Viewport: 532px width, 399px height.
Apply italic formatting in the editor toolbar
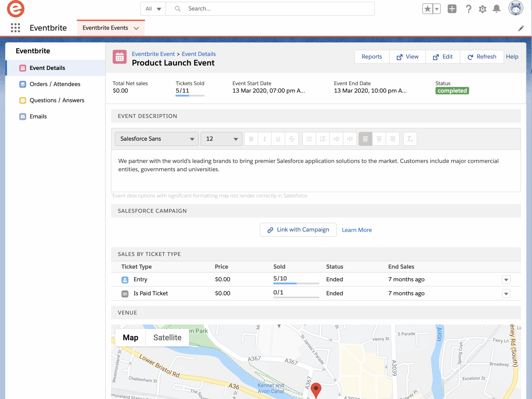[x=264, y=139]
